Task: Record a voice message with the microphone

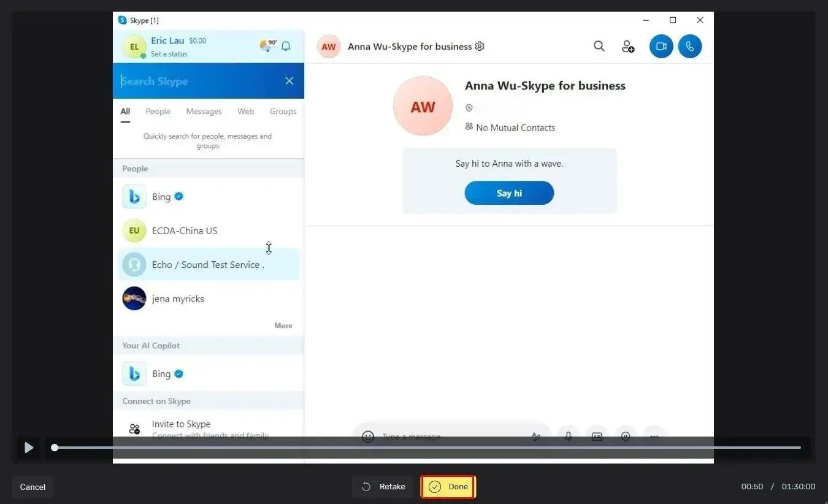Action: tap(568, 436)
